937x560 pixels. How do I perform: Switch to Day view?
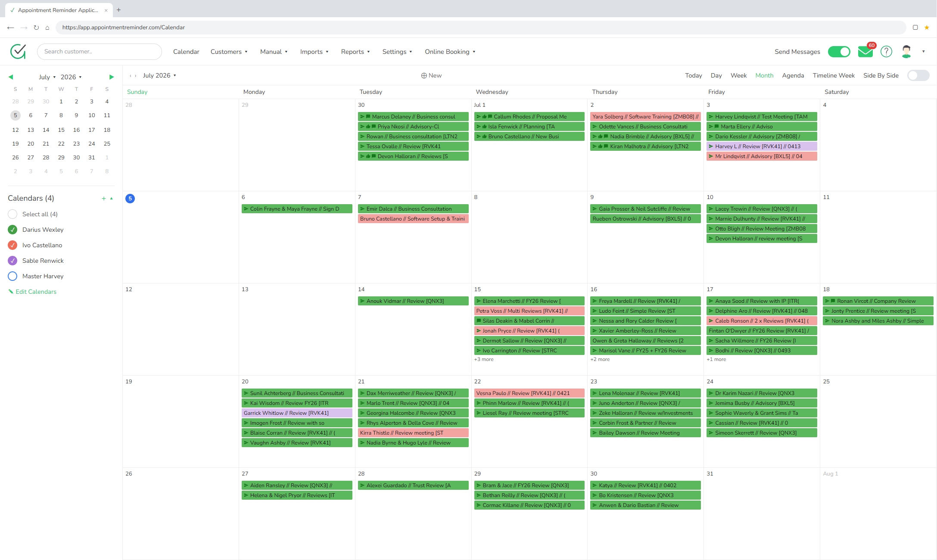point(716,76)
